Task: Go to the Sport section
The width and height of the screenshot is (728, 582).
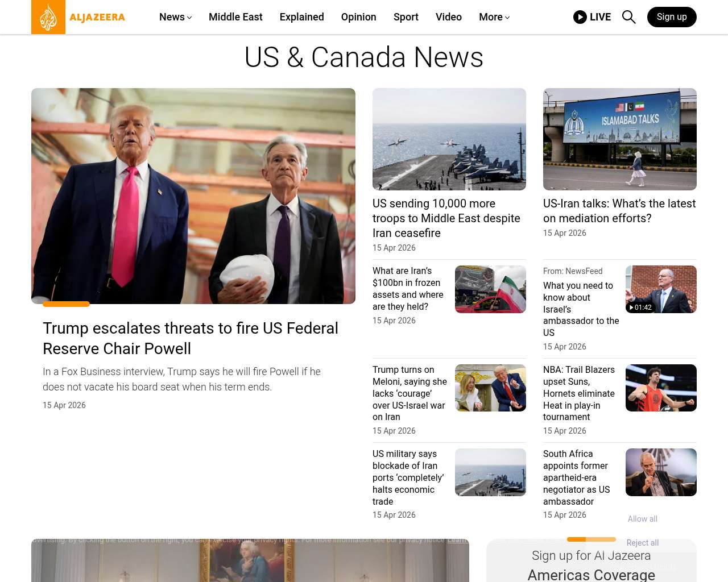Action: pos(406,17)
